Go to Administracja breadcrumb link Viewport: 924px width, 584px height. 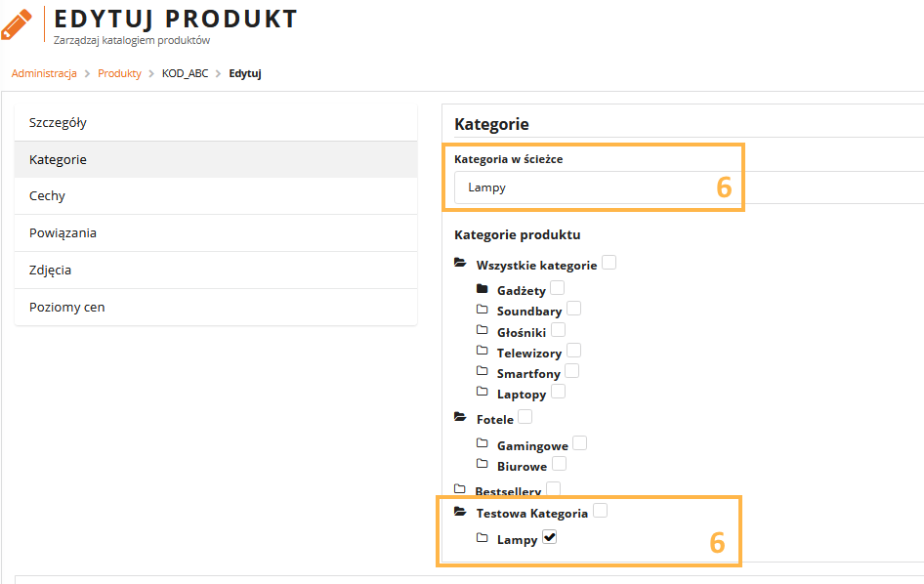[x=44, y=73]
